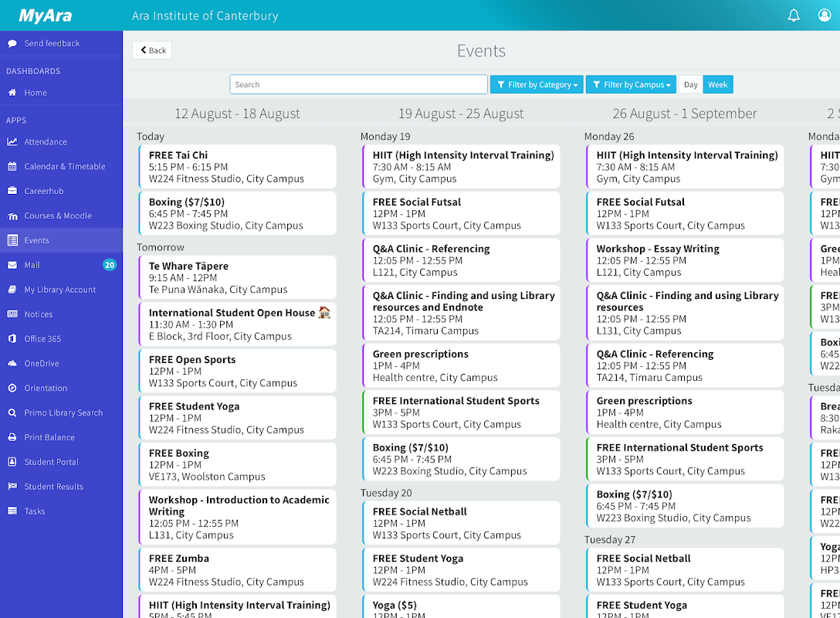Open Monday 19 HIIT event card
The width and height of the screenshot is (840, 618).
point(461,167)
